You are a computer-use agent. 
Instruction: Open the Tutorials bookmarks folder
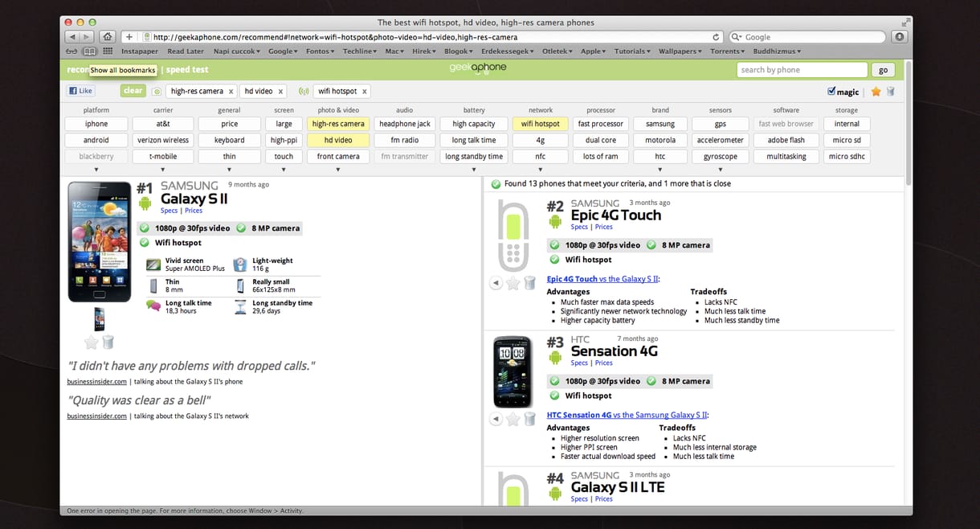click(x=632, y=51)
